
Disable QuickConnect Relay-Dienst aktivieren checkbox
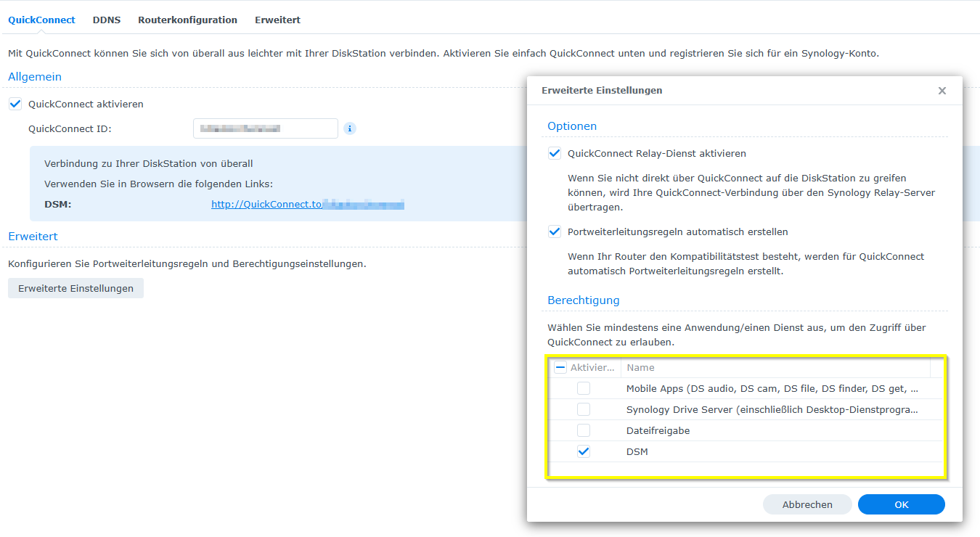click(555, 153)
